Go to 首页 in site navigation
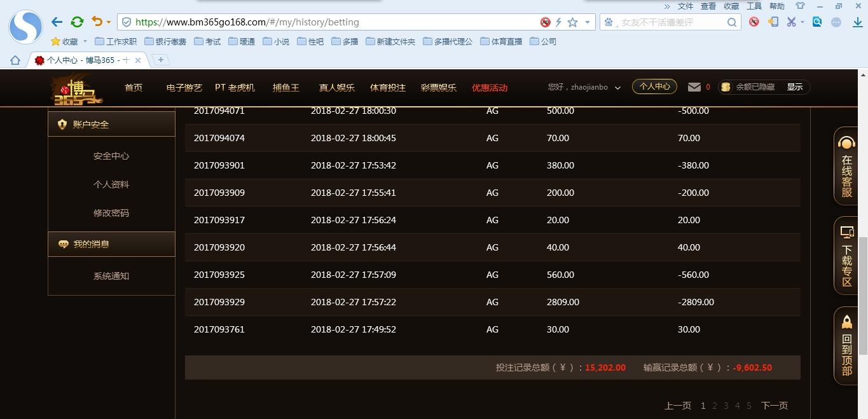Image resolution: width=868 pixels, height=419 pixels. click(x=134, y=88)
